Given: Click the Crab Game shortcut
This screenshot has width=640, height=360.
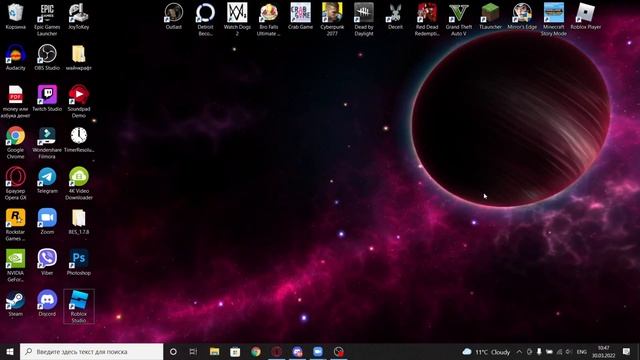Looking at the screenshot, I should (300, 16).
